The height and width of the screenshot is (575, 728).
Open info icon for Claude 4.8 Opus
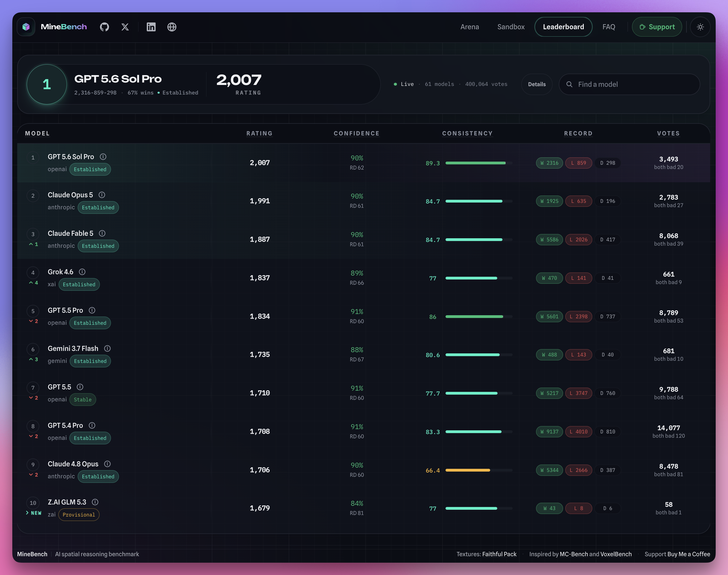pyautogui.click(x=107, y=464)
